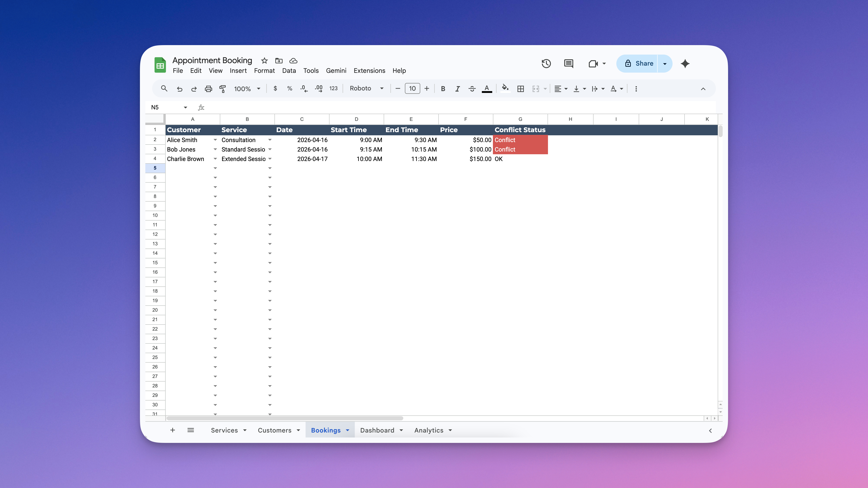Open the Data menu
The image size is (868, 488).
(x=289, y=71)
